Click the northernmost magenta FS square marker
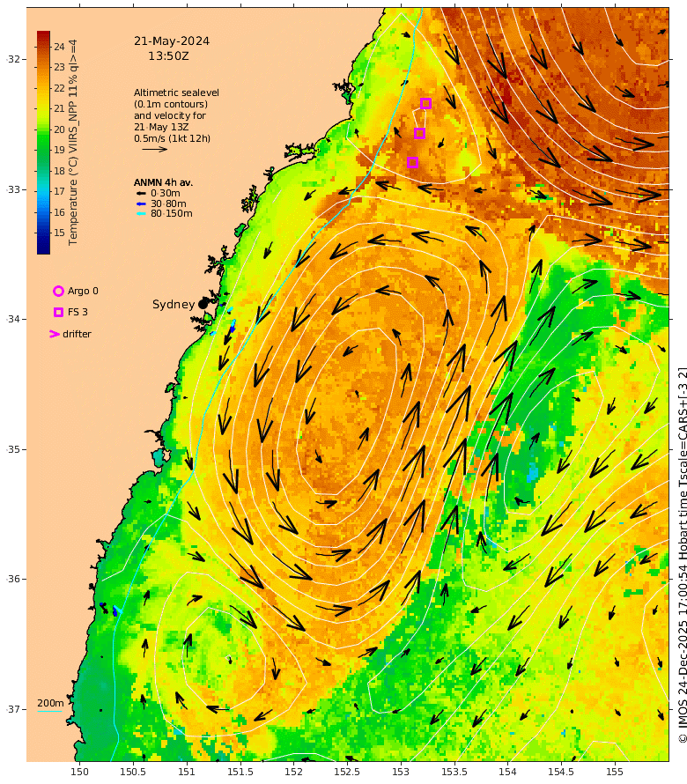The width and height of the screenshot is (687, 784). pos(425,103)
